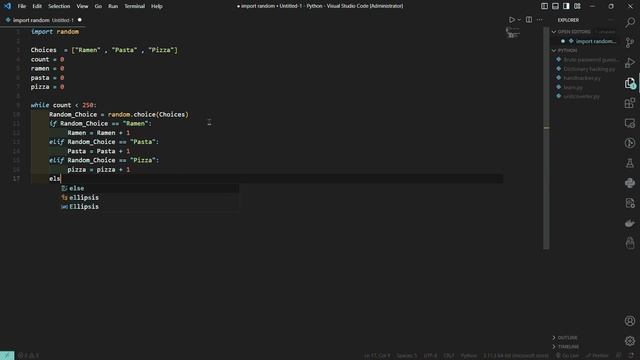Viewport: 640px width, 360px height.
Task: Toggle the Secondary Side Bar layout
Action: (x=566, y=6)
